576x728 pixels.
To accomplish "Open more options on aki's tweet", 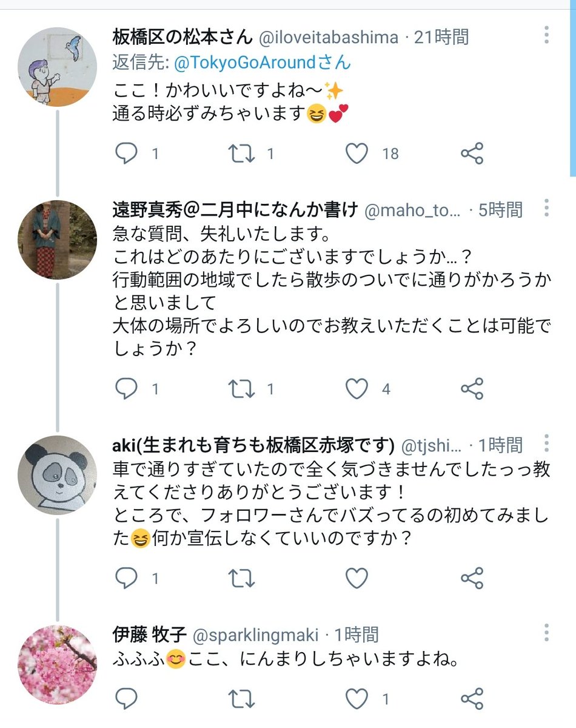I will coord(546,443).
